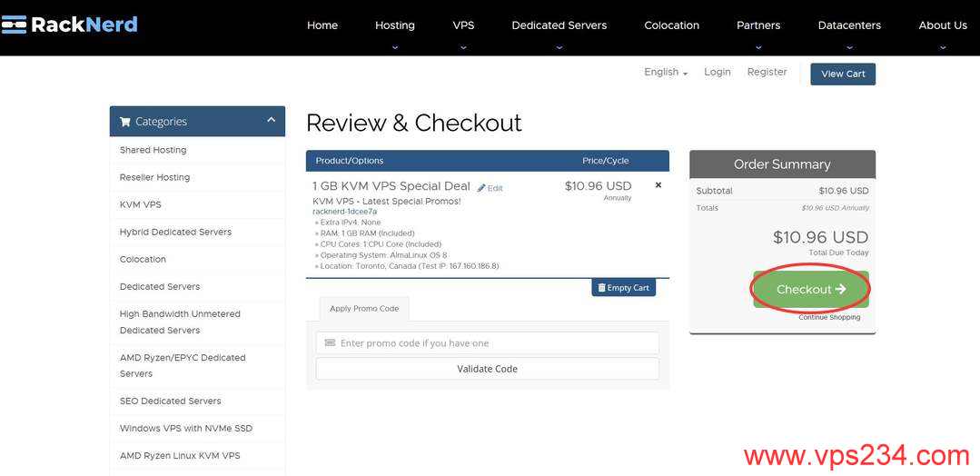Click the $10.96 USD Total Due Today amount

click(x=820, y=237)
